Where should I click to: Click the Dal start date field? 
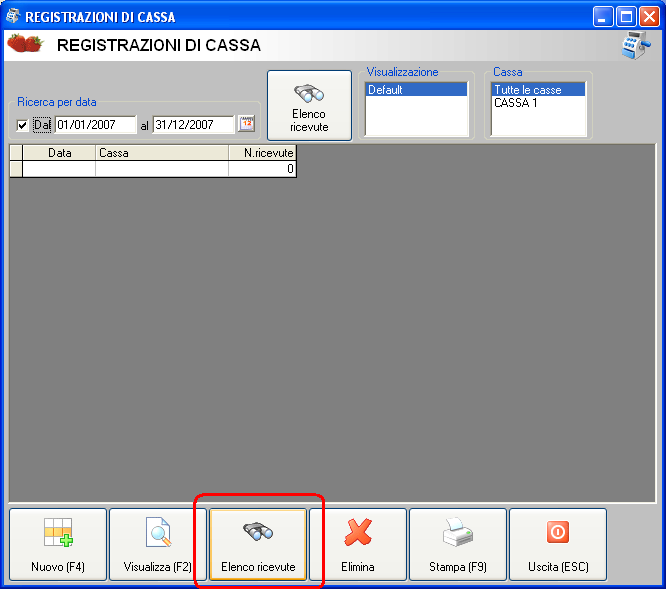[95, 125]
